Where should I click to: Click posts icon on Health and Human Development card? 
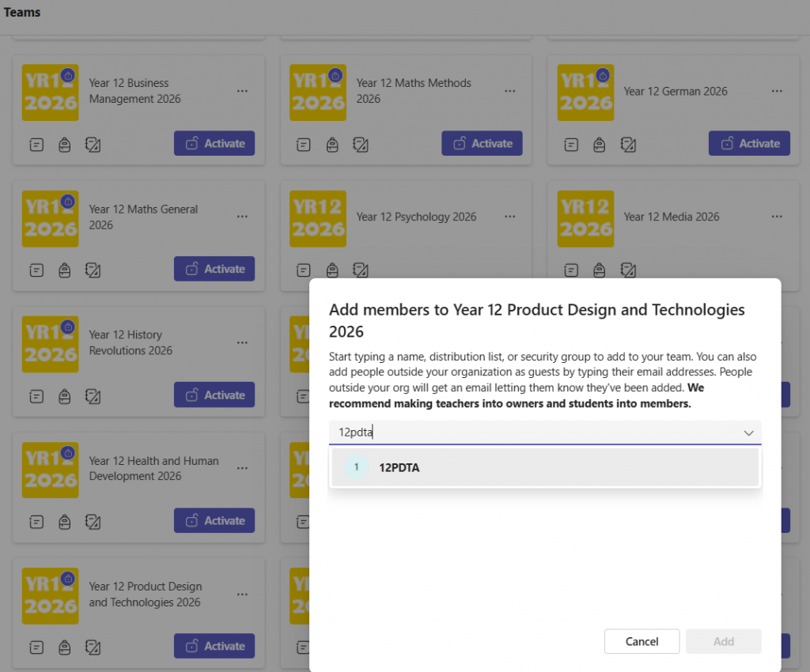point(36,521)
